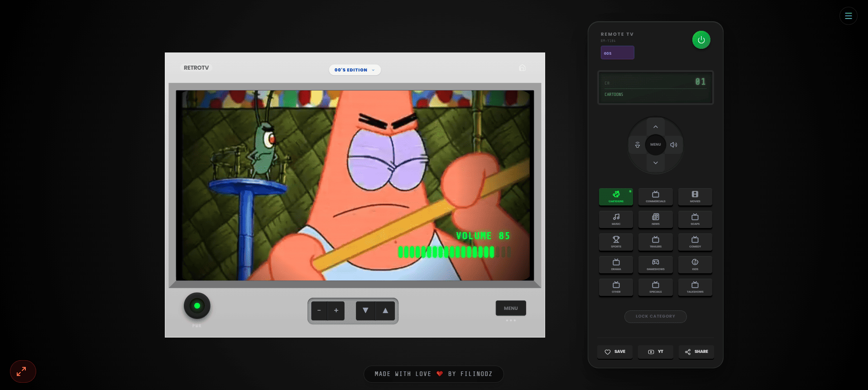
Task: Go to previous channel with remote down chevron
Action: click(656, 163)
